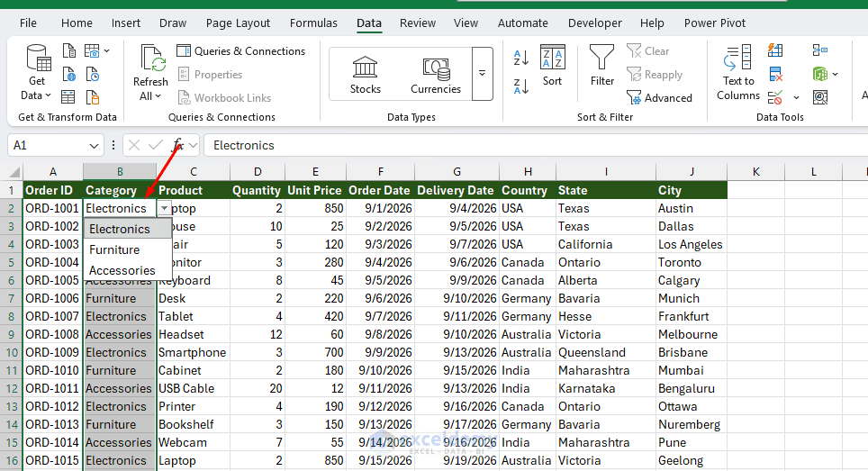Select row 10 header
This screenshot has height=471, width=868.
coord(12,352)
